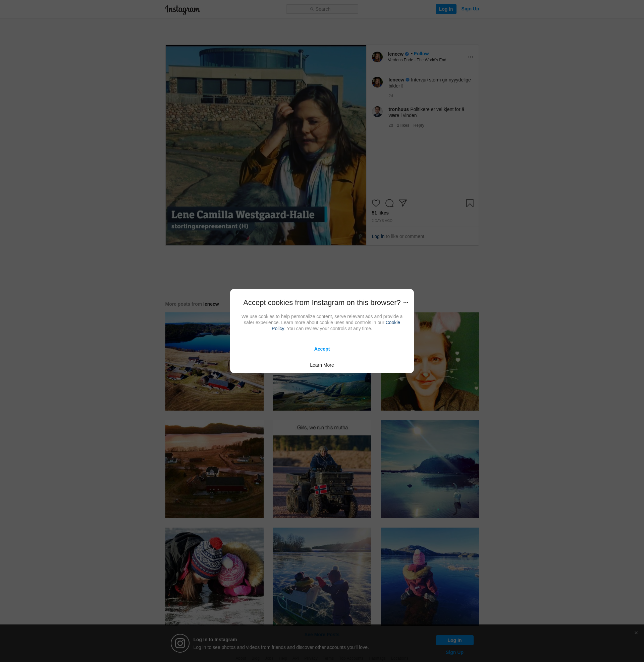Click the Search field in header
Screen dimensions: 644x662
(322, 9)
